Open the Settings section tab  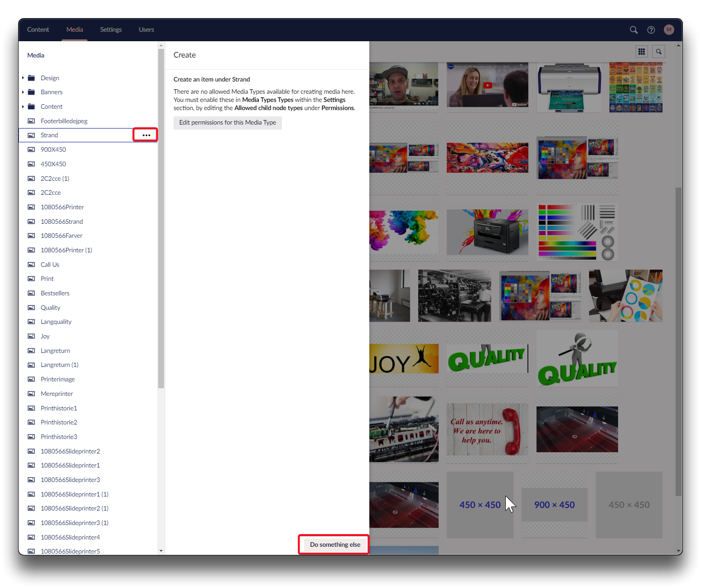(111, 30)
